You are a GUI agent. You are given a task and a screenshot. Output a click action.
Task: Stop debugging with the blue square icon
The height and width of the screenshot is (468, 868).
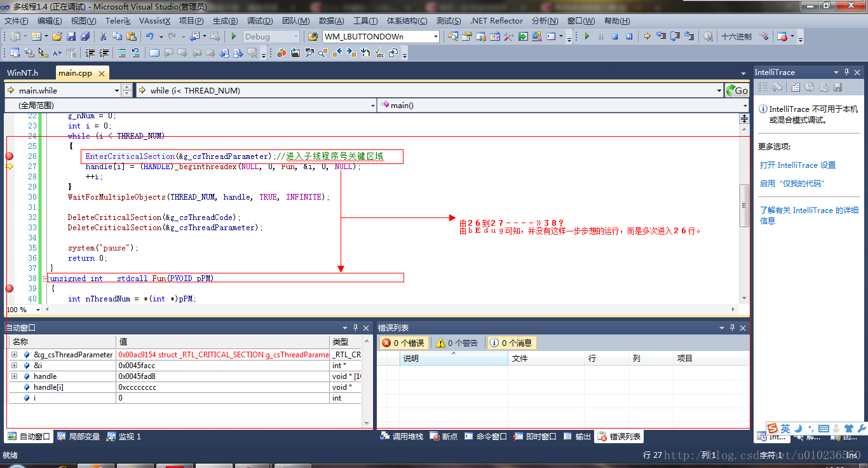[x=614, y=37]
